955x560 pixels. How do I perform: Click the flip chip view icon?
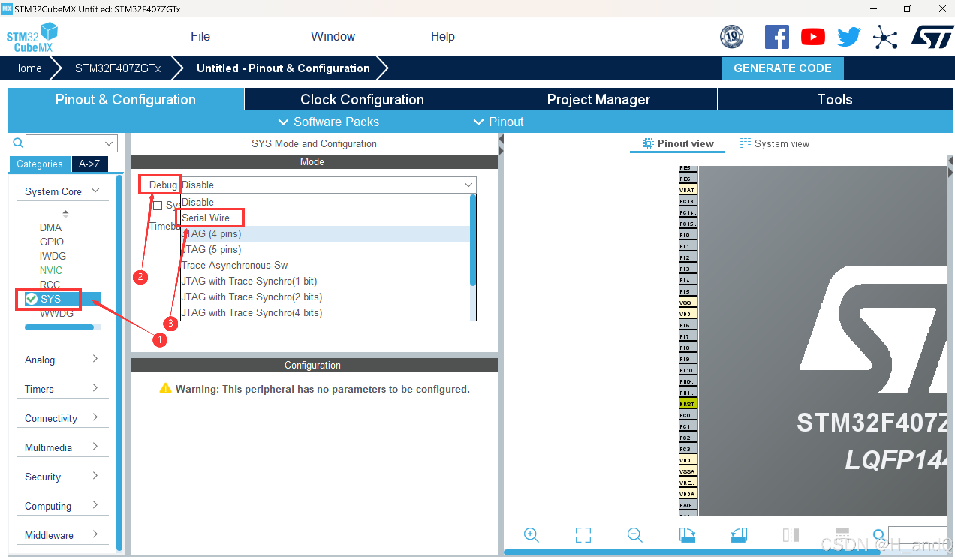791,535
